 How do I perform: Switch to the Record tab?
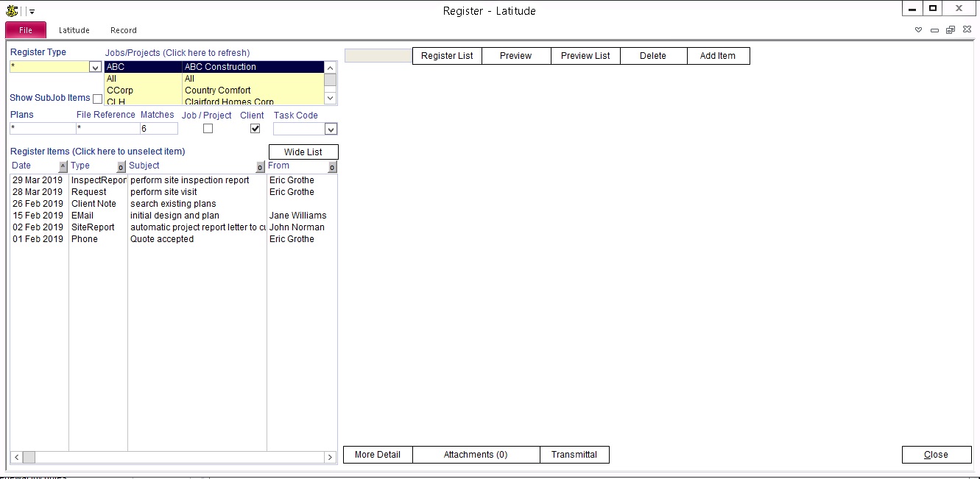[123, 30]
